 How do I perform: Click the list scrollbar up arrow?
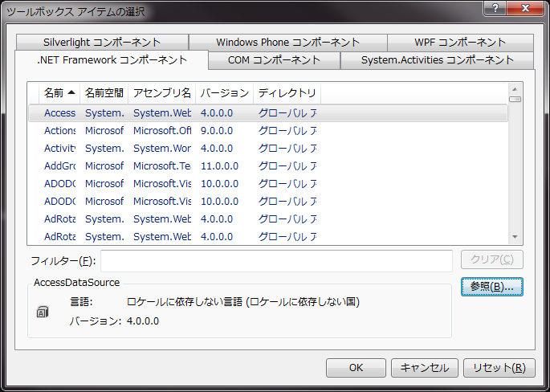click(515, 89)
